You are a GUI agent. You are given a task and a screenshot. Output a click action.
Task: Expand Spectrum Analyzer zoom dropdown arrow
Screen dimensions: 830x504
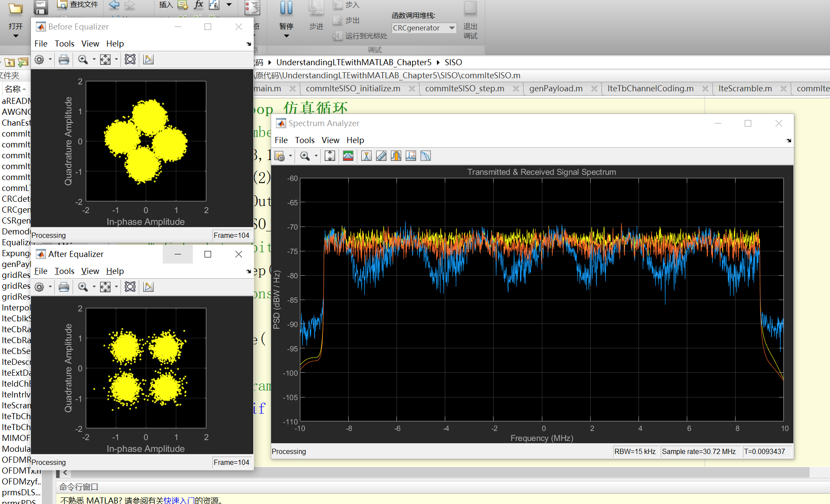(x=316, y=156)
